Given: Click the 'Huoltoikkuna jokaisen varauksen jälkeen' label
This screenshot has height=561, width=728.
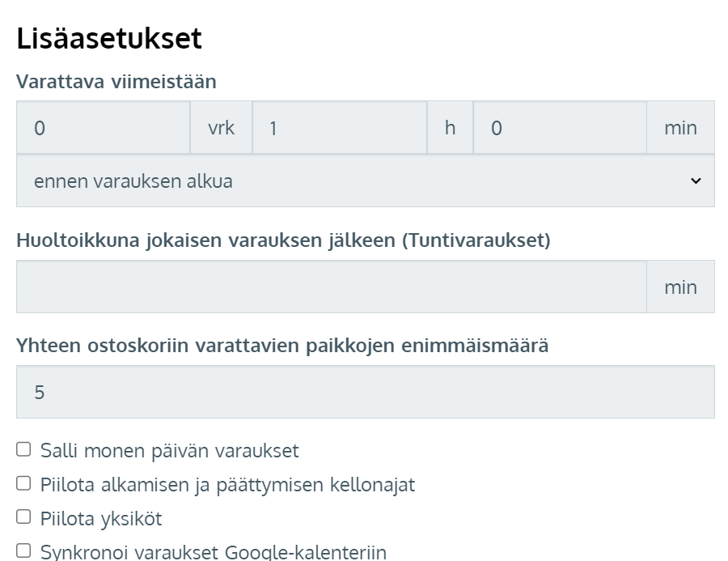Looking at the screenshot, I should [x=283, y=240].
